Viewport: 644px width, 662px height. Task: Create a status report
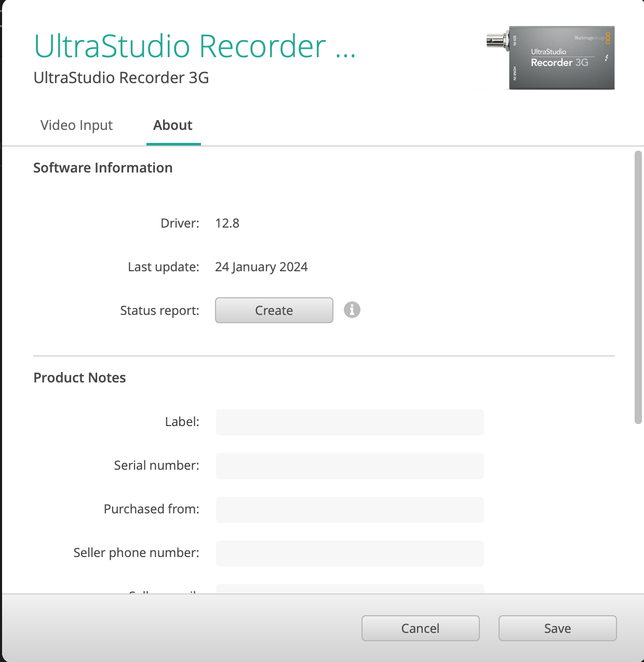point(274,310)
